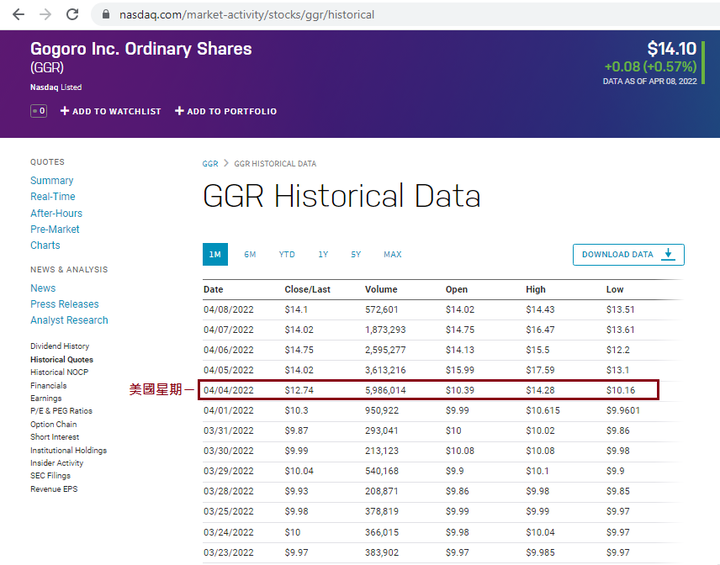Open Revenue EPS in the sidebar
Viewport: 720px width, 565px height.
54,489
